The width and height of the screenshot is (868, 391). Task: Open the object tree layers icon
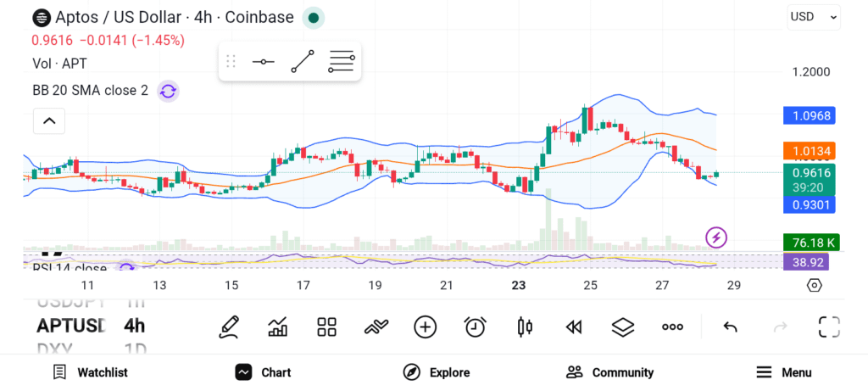tap(623, 327)
